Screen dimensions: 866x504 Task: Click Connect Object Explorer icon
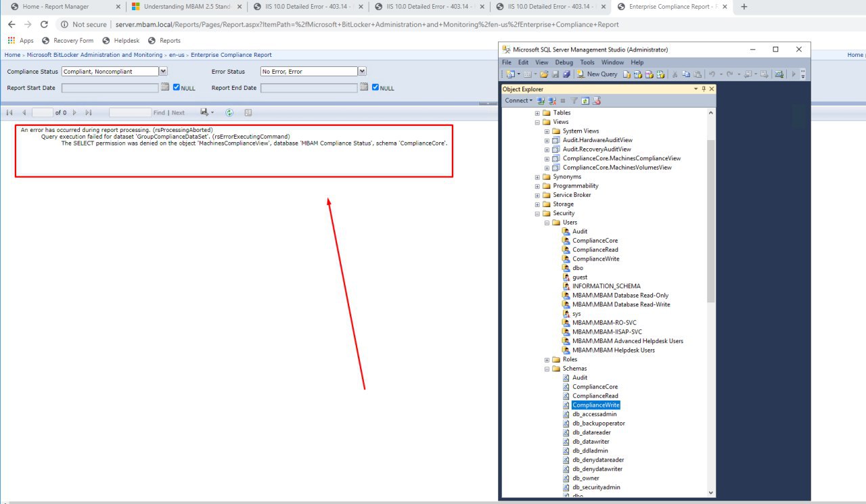click(541, 101)
